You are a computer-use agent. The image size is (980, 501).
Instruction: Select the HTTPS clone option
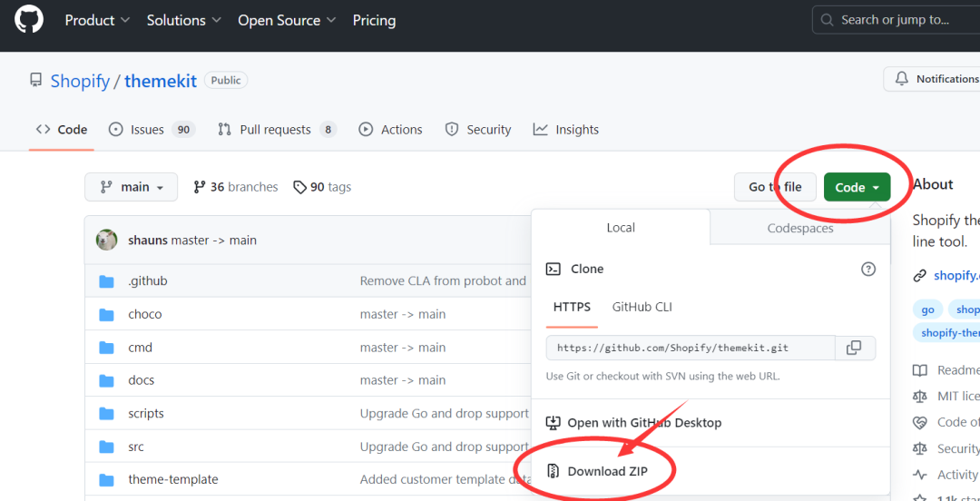tap(572, 307)
